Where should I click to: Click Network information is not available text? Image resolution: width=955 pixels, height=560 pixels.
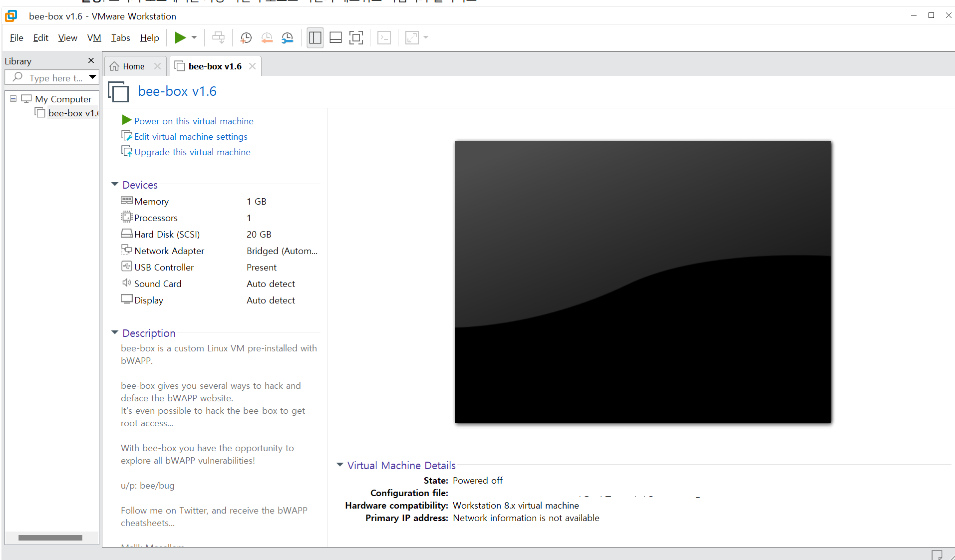pos(526,518)
